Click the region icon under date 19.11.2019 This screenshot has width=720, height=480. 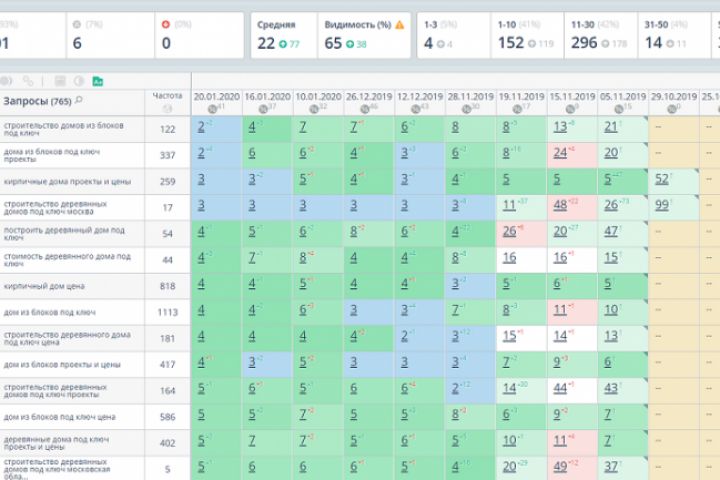pos(517,109)
